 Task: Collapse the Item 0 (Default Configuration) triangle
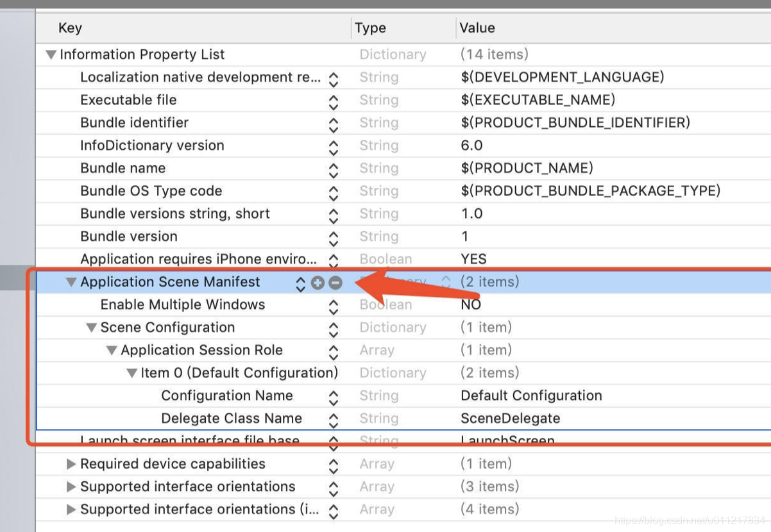point(132,373)
